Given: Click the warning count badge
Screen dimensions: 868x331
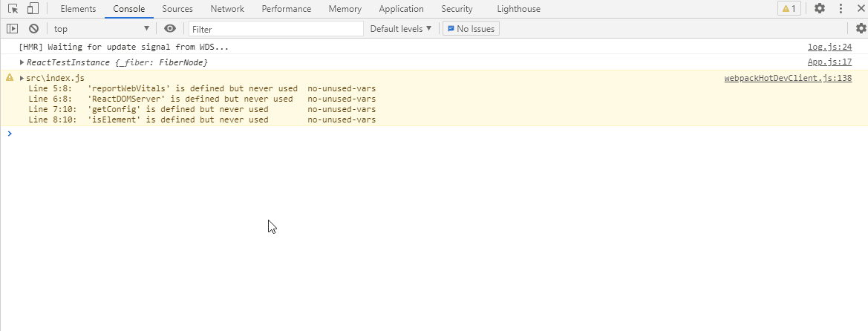Looking at the screenshot, I should click(x=789, y=9).
